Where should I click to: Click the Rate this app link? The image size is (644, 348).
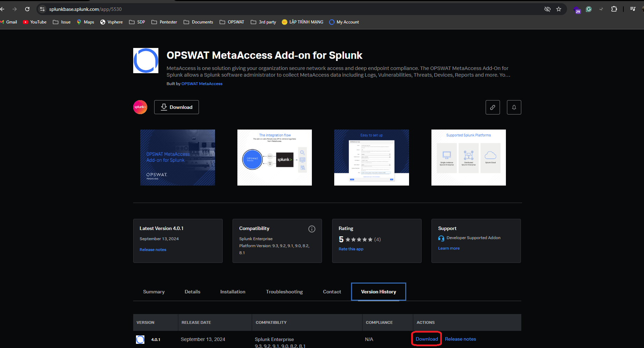coord(351,249)
